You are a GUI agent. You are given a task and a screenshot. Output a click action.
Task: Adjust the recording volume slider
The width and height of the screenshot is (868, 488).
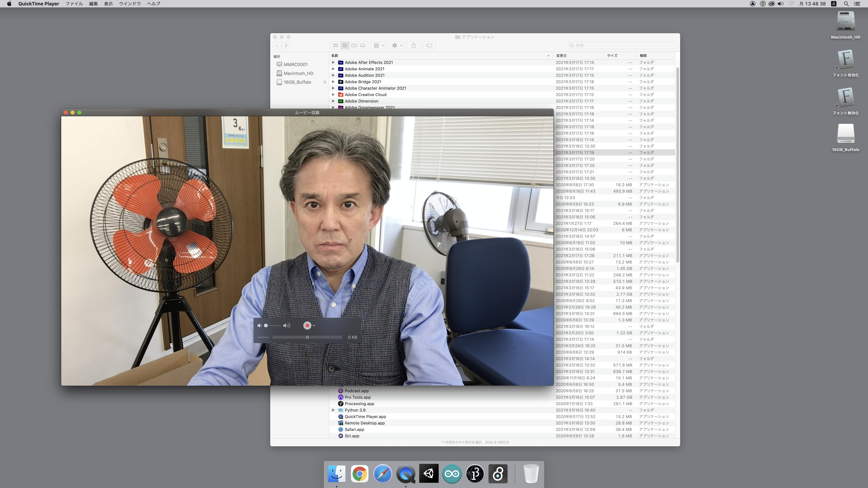272,325
